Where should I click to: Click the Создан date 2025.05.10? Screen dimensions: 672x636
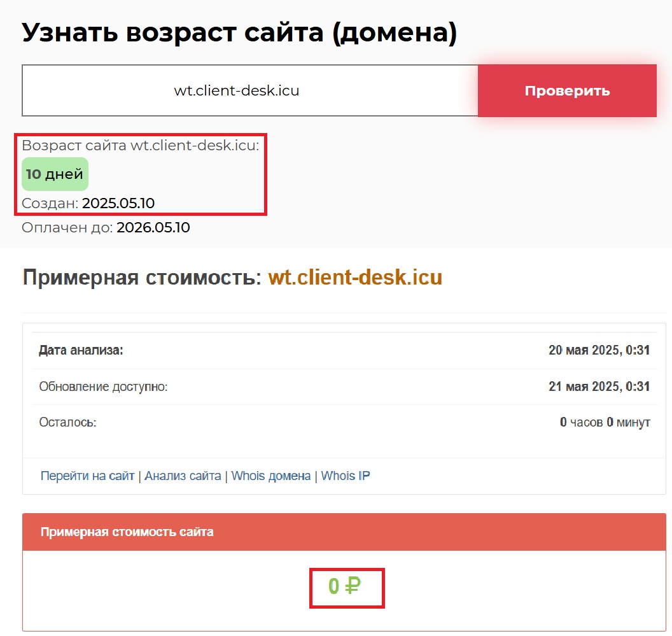click(x=118, y=204)
